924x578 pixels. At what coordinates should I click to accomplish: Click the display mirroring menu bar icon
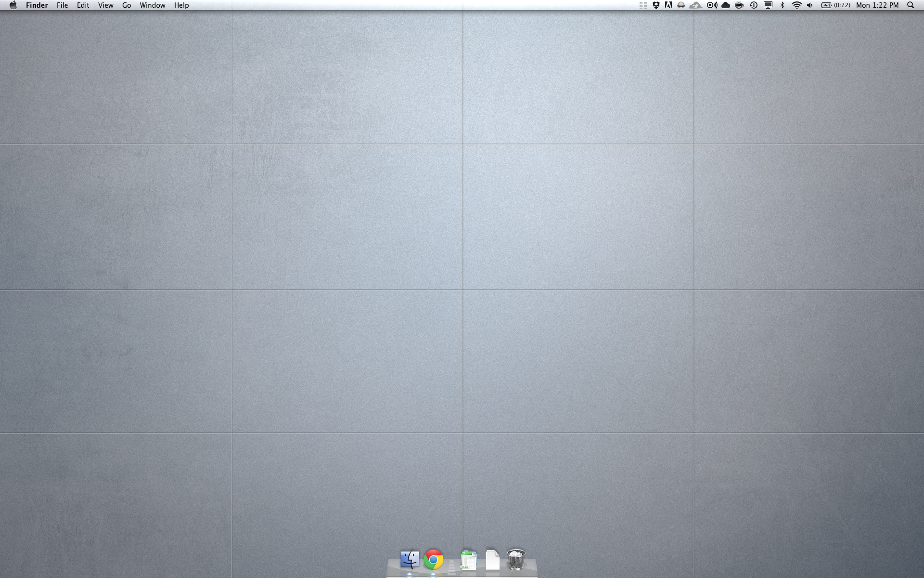768,5
